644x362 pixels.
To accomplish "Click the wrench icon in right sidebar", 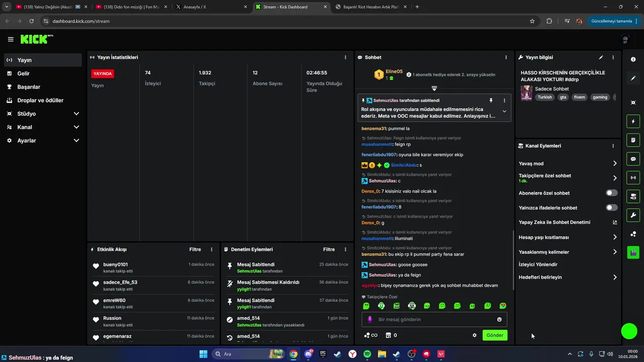I will [x=633, y=215].
